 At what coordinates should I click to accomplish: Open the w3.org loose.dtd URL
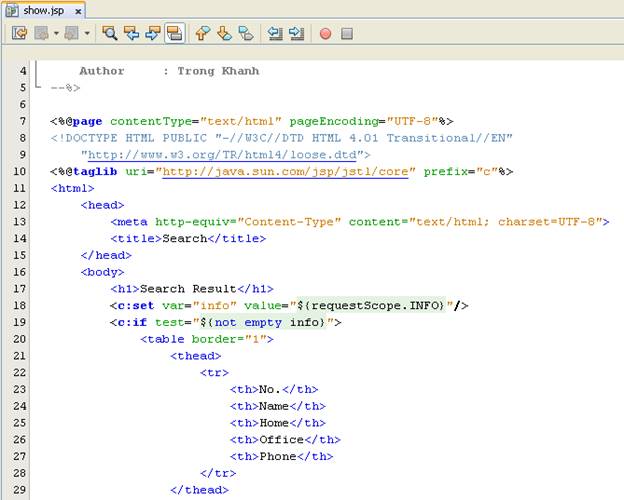coord(222,154)
